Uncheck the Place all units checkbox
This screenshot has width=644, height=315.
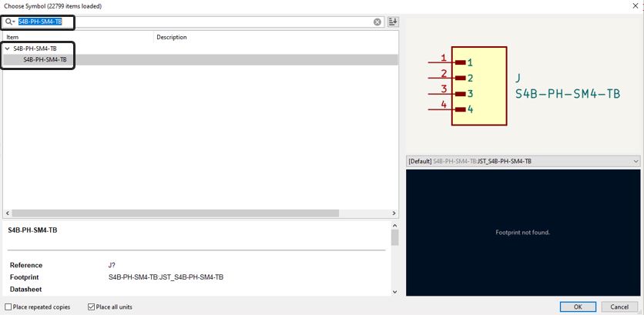tap(91, 307)
